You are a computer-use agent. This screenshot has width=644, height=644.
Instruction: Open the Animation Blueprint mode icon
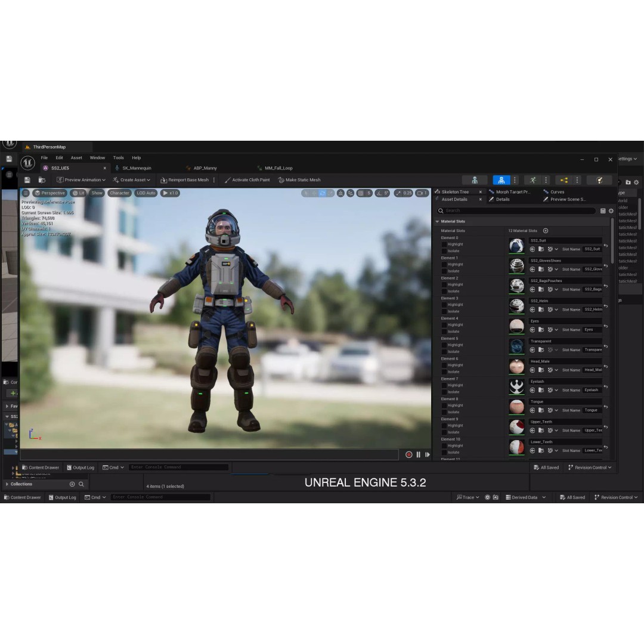564,180
